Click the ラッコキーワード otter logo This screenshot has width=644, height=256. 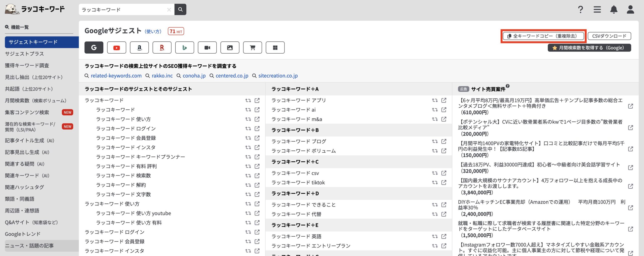(35, 9)
